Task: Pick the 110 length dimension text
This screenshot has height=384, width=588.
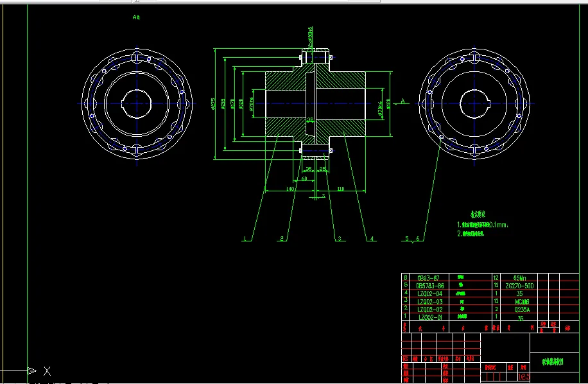Action: coord(340,189)
